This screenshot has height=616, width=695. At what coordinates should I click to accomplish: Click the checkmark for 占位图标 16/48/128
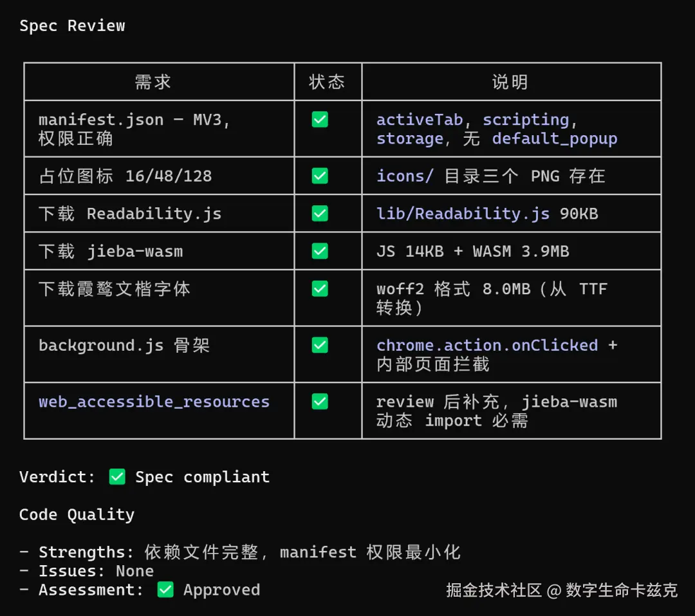click(320, 176)
